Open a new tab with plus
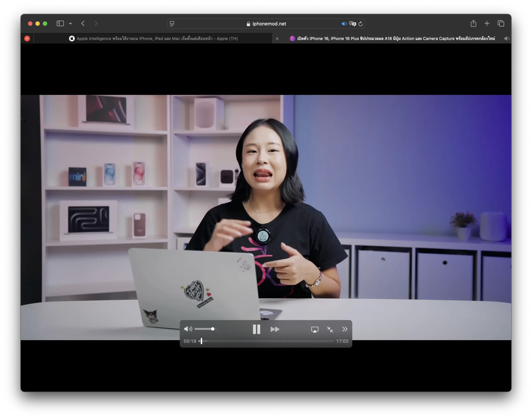Viewport: 532px width, 419px height. coord(487,23)
